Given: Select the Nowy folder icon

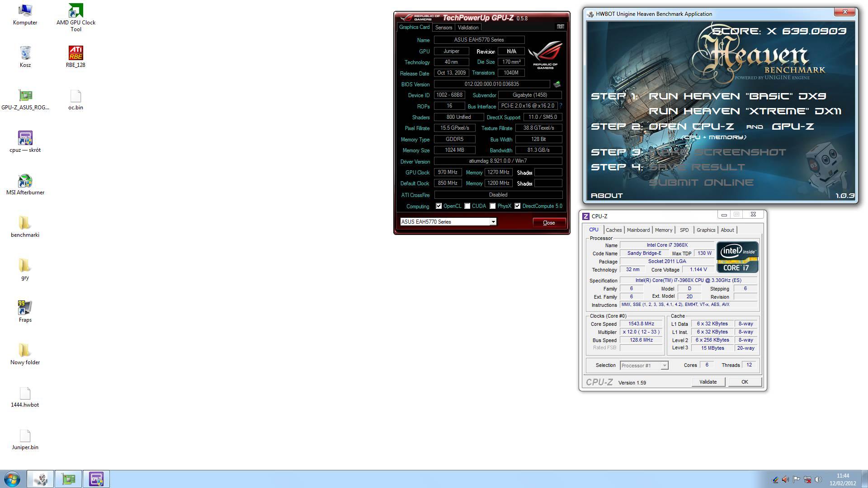Looking at the screenshot, I should coord(25,354).
